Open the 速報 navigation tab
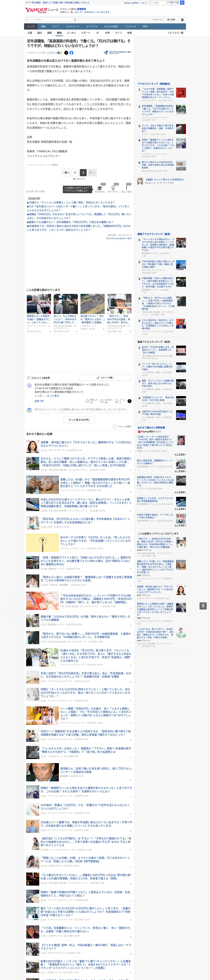This screenshot has width=210, height=980. 43,27
